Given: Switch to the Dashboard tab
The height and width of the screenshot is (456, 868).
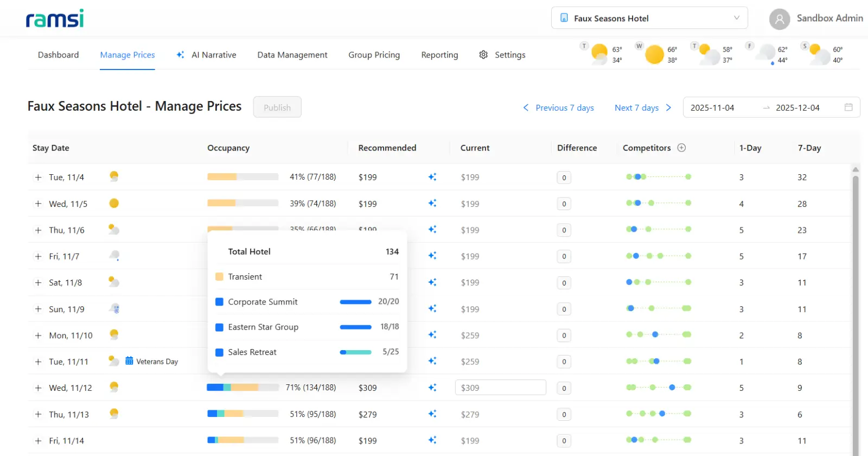Looking at the screenshot, I should tap(58, 55).
